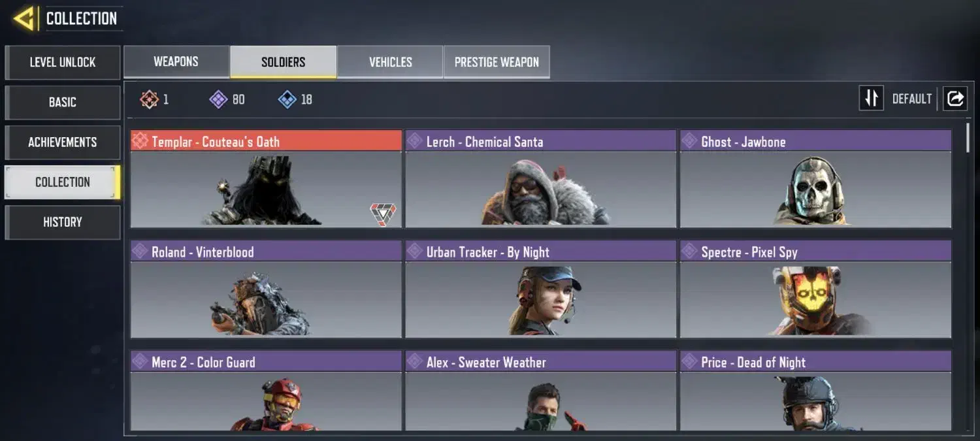Open the Basic section
This screenshot has width=980, height=441.
(x=63, y=103)
